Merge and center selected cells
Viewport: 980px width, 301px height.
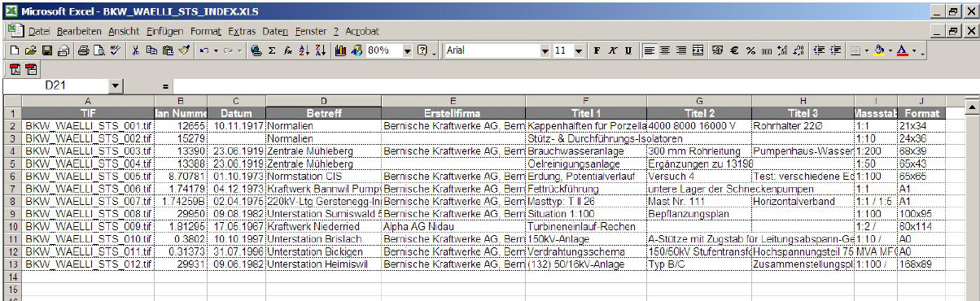(698, 50)
